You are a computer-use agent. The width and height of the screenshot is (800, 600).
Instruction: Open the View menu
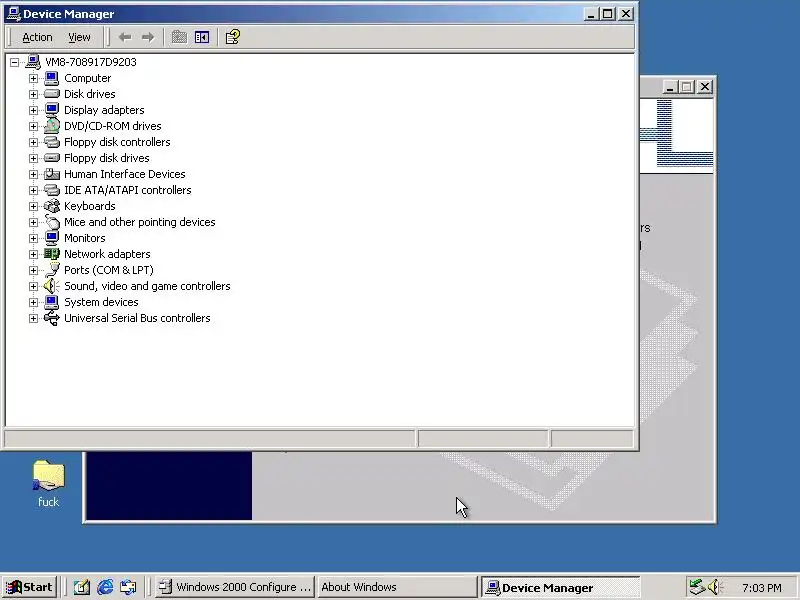coord(79,37)
